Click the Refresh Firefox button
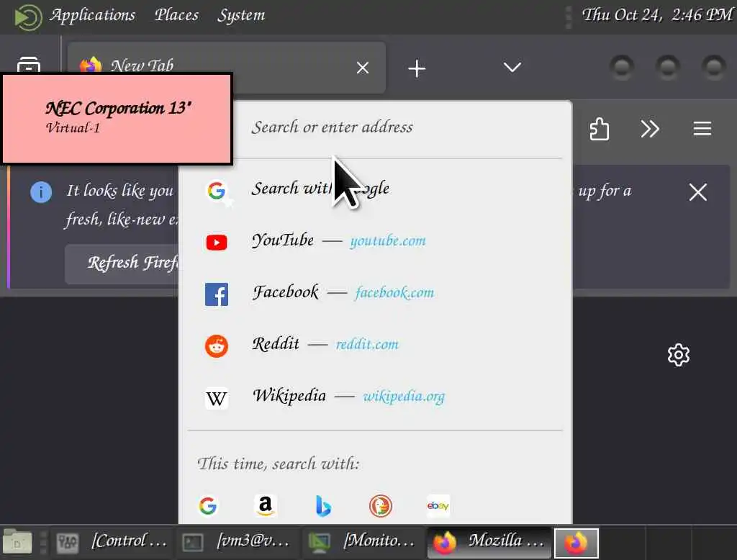 click(x=122, y=263)
